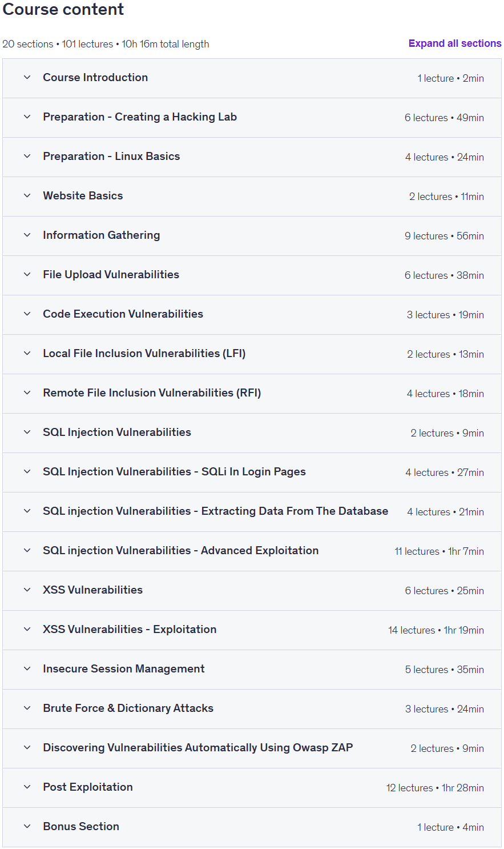
Task: Expand Discovering Vulnerabilities Automatically Using Owasp ZAP
Action: [x=252, y=748]
